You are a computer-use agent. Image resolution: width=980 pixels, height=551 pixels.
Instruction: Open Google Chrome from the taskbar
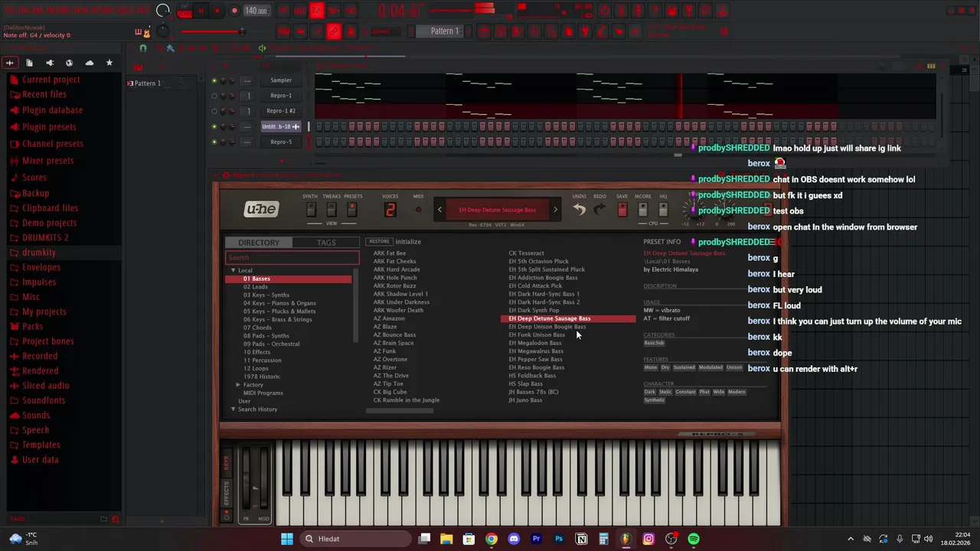(x=492, y=539)
